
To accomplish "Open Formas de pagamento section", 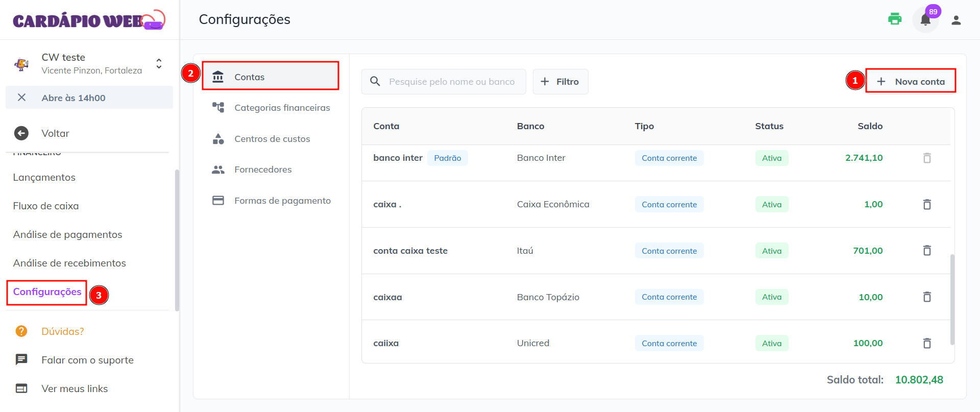I will click(282, 201).
